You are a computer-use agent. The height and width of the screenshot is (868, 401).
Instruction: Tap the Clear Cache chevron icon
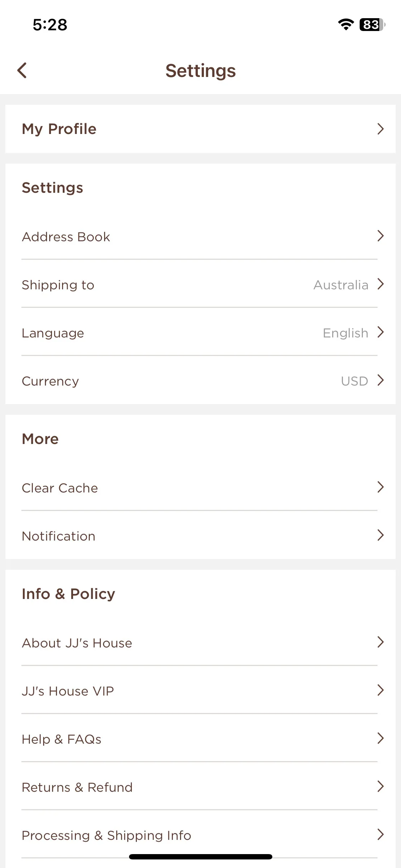pyautogui.click(x=380, y=487)
